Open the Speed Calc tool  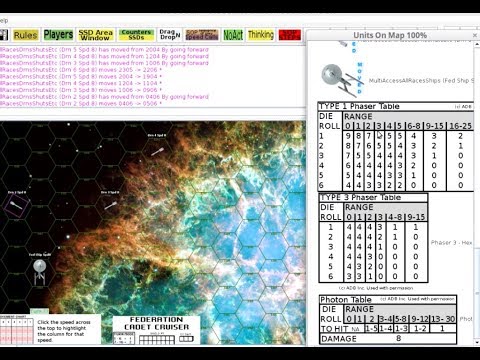coord(202,35)
